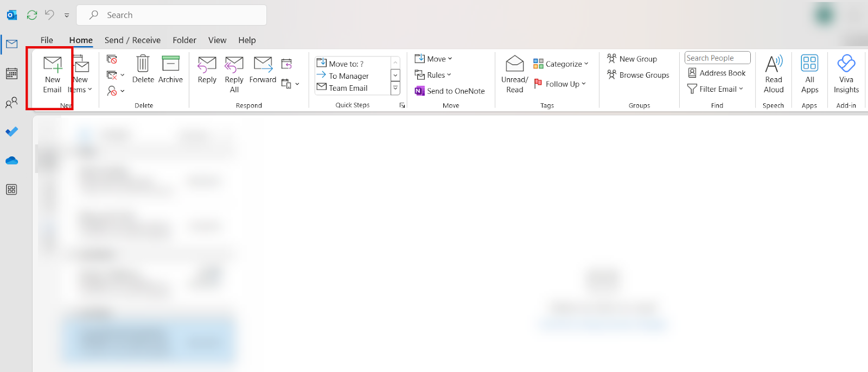868x372 pixels.
Task: Click the Ignore conversation icon
Action: 112,59
